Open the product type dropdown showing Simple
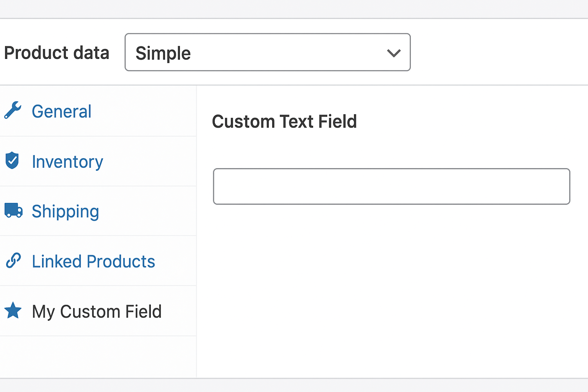Viewport: 588px width, 392px height. (x=267, y=52)
